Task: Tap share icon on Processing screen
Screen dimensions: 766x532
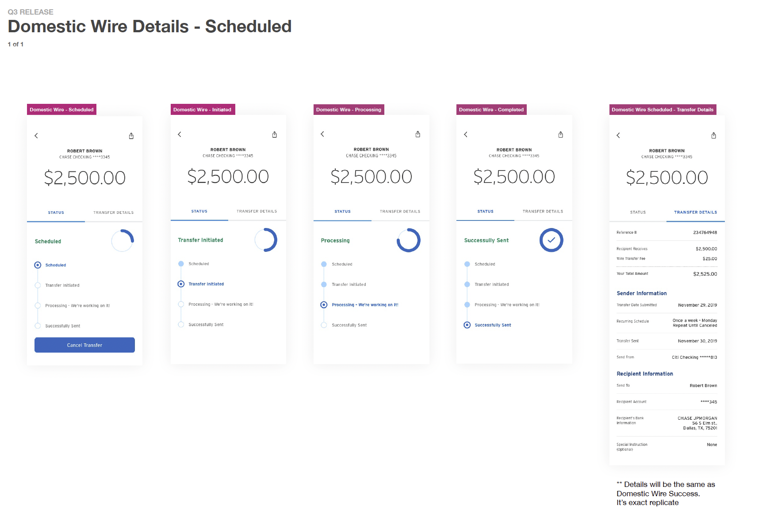Action: pos(418,134)
